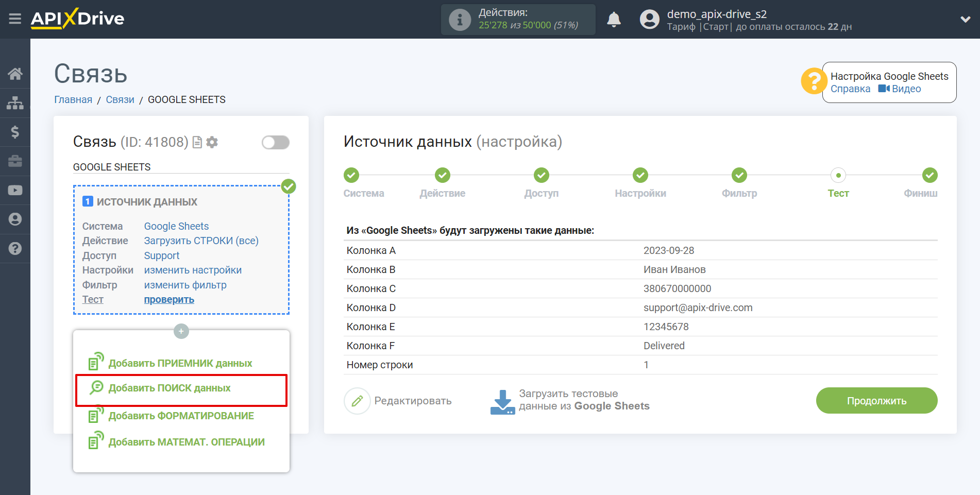This screenshot has height=495, width=980.
Task: Click the yellow question mark help icon
Action: 814,81
